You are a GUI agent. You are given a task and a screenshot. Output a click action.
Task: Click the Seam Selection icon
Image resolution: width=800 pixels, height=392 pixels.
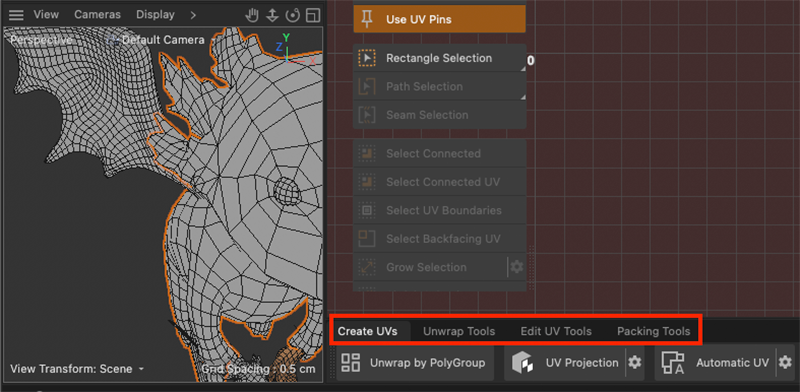[366, 115]
